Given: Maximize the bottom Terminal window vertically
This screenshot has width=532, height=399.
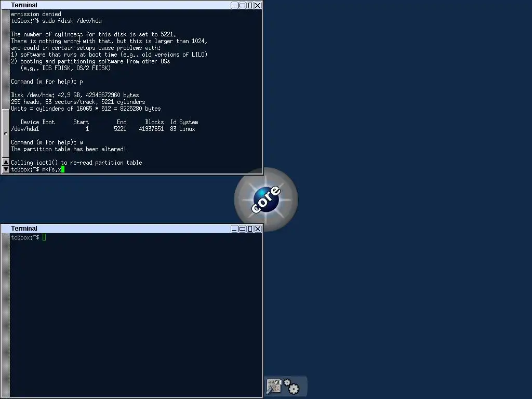Looking at the screenshot, I should [250, 229].
